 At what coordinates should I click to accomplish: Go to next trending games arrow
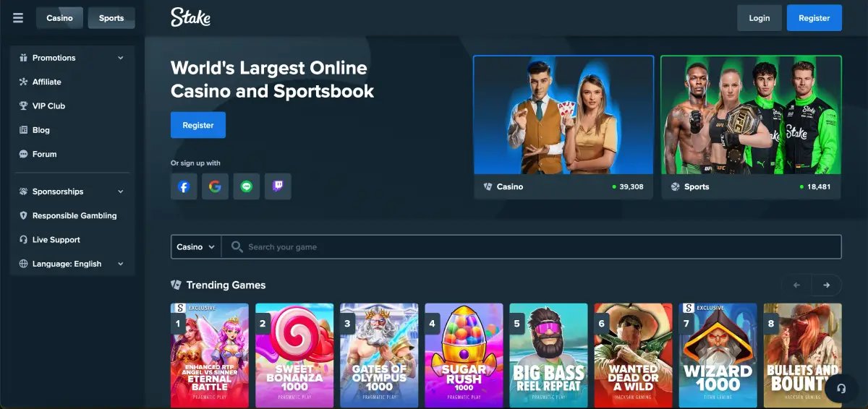pos(827,285)
